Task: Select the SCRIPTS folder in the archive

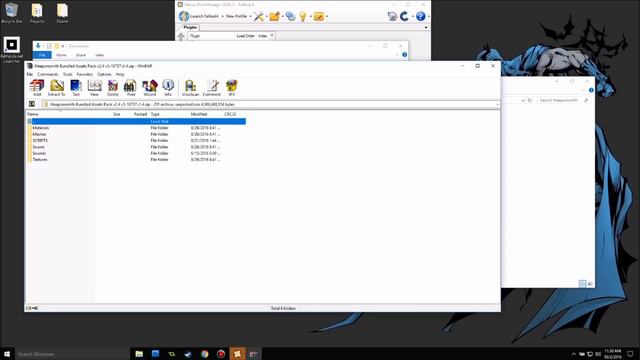Action: tap(40, 140)
